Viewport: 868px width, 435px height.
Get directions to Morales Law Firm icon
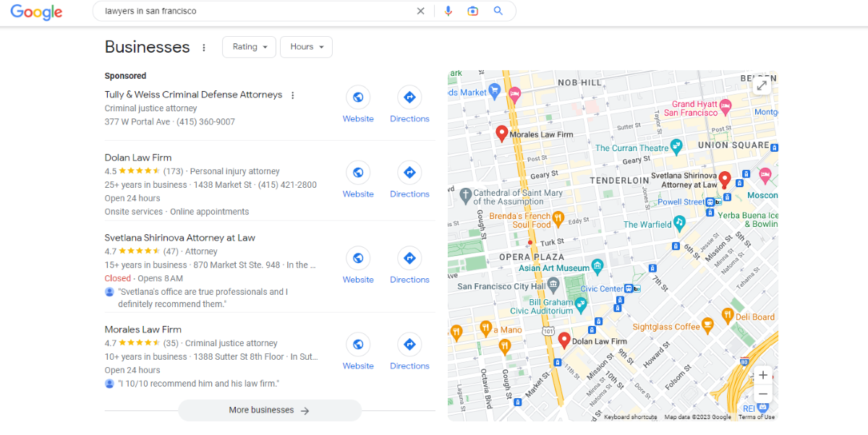tap(409, 344)
